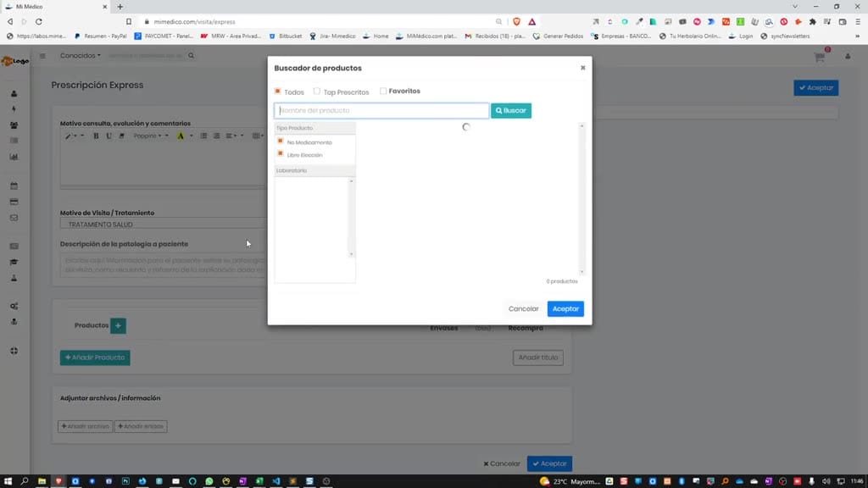The height and width of the screenshot is (488, 868).
Task: Click the top-right Aceptar page button
Action: pos(816,88)
